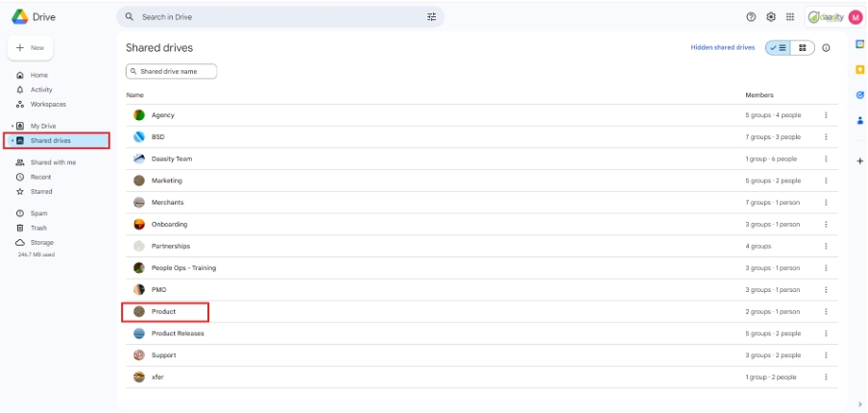868x413 pixels.
Task: Open the Product shared drive row
Action: point(163,311)
